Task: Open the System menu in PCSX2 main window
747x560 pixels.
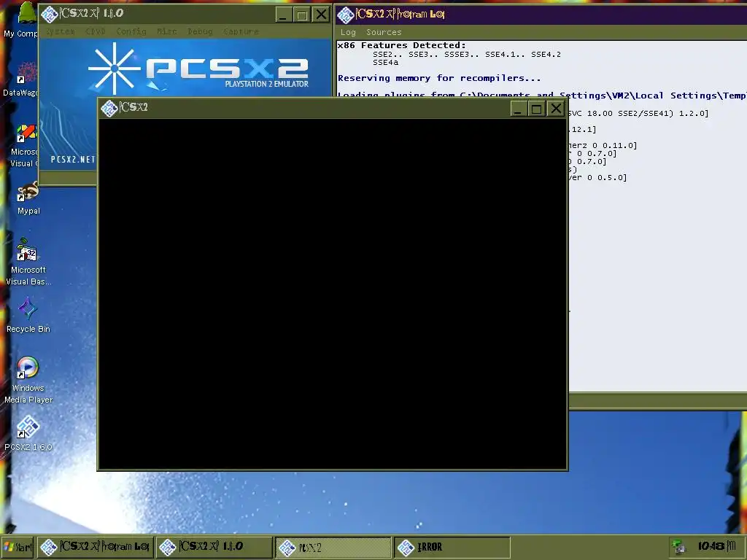Action: coord(61,31)
